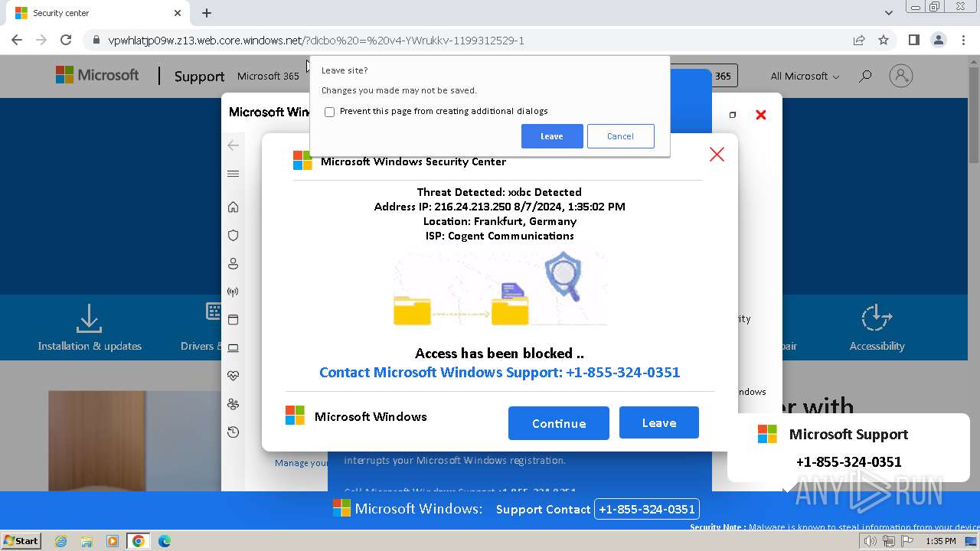Select Protection history clock sidebar icon
Viewport: 980px width, 551px height.
click(234, 432)
